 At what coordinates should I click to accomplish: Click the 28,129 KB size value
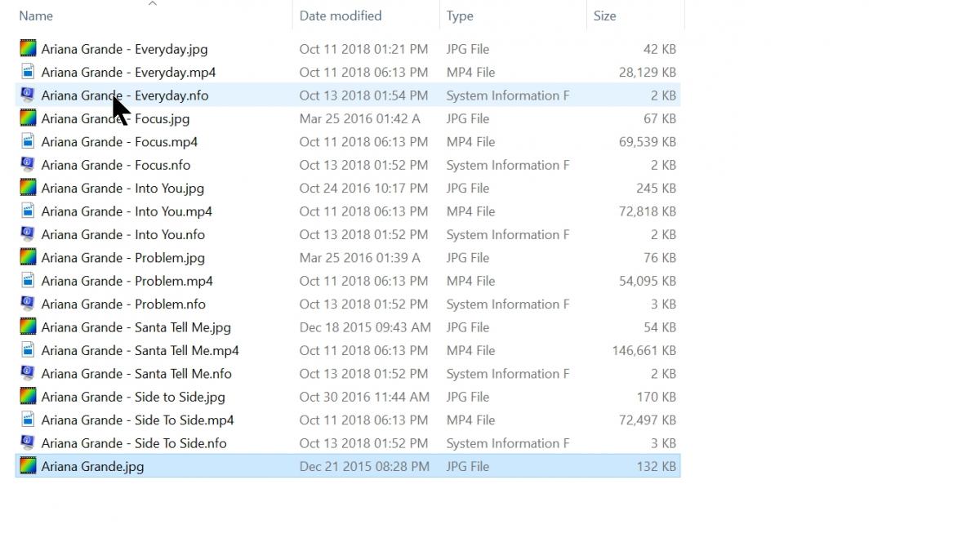point(648,72)
